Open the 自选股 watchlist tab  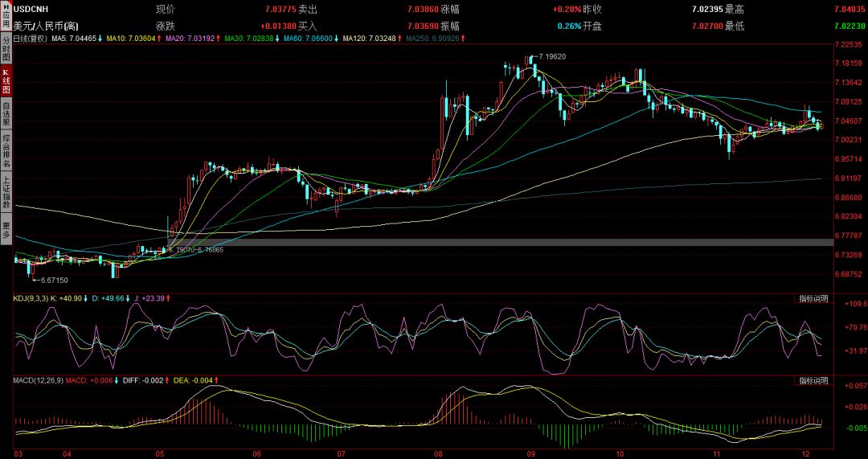click(6, 116)
